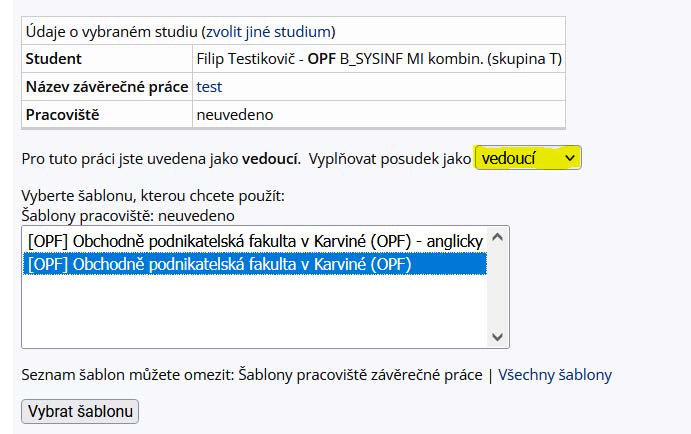This screenshot has height=434, width=691.
Task: Click the listbox scroll-down arrow
Action: (498, 337)
